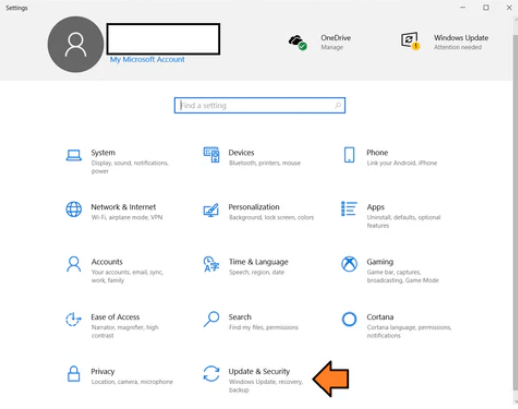The height and width of the screenshot is (409, 518).
Task: Click the Cortana circle icon
Action: pyautogui.click(x=349, y=319)
